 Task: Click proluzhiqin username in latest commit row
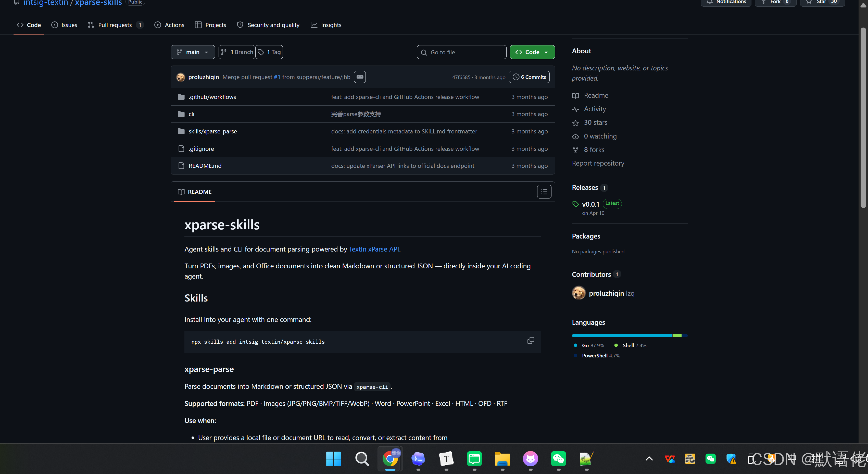click(204, 77)
